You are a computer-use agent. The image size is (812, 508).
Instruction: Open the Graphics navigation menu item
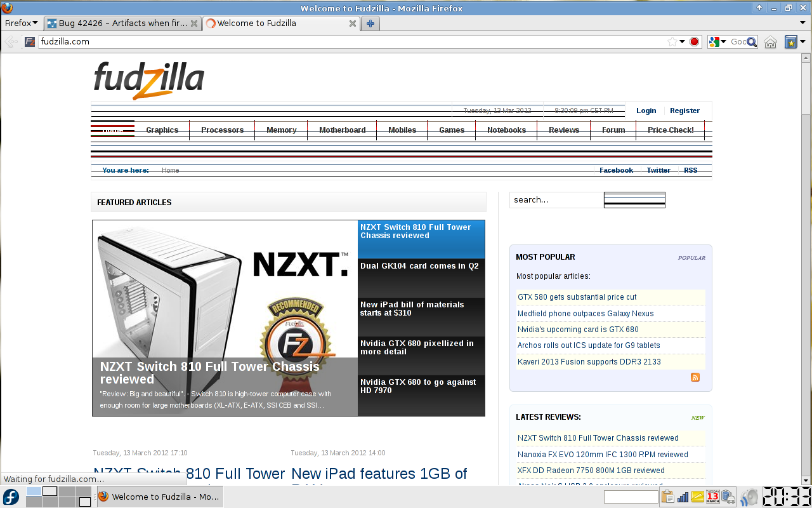coord(162,130)
